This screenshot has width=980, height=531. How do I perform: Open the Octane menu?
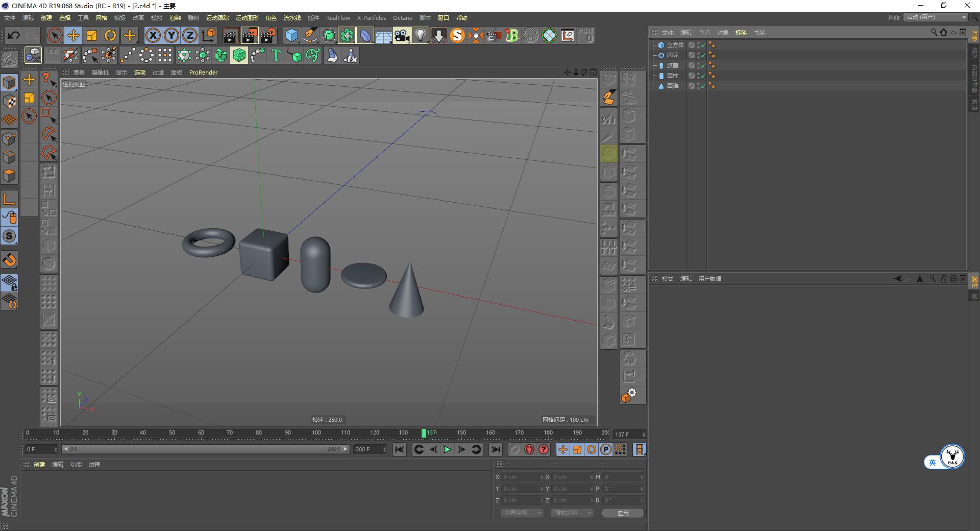[402, 18]
